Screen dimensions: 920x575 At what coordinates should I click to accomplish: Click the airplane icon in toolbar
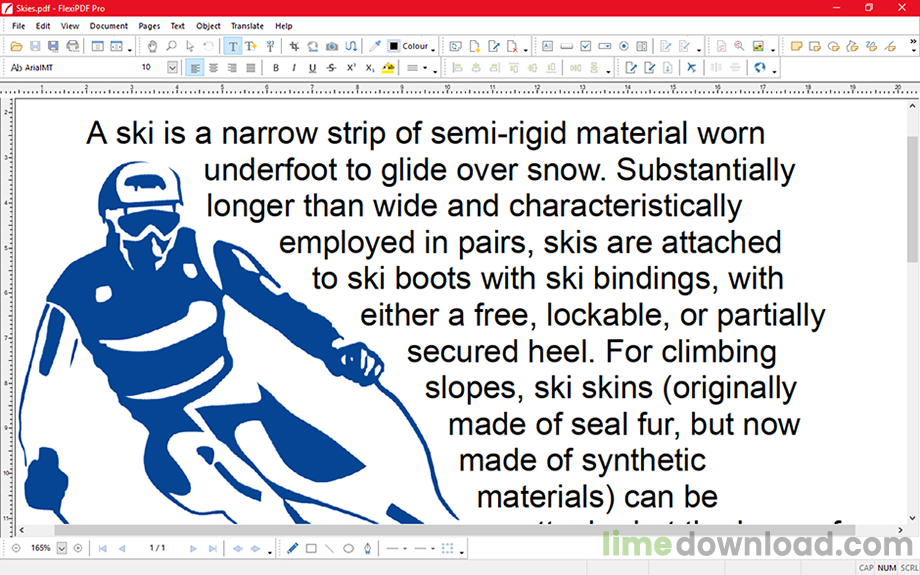click(692, 68)
